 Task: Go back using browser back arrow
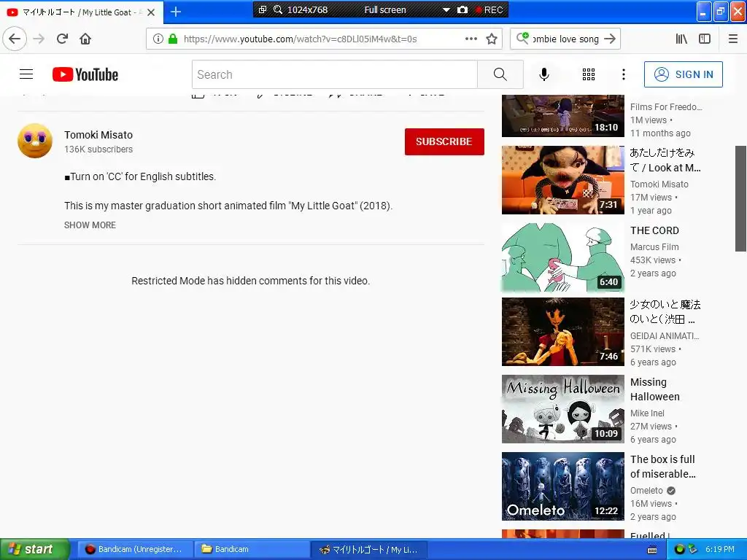pos(15,39)
